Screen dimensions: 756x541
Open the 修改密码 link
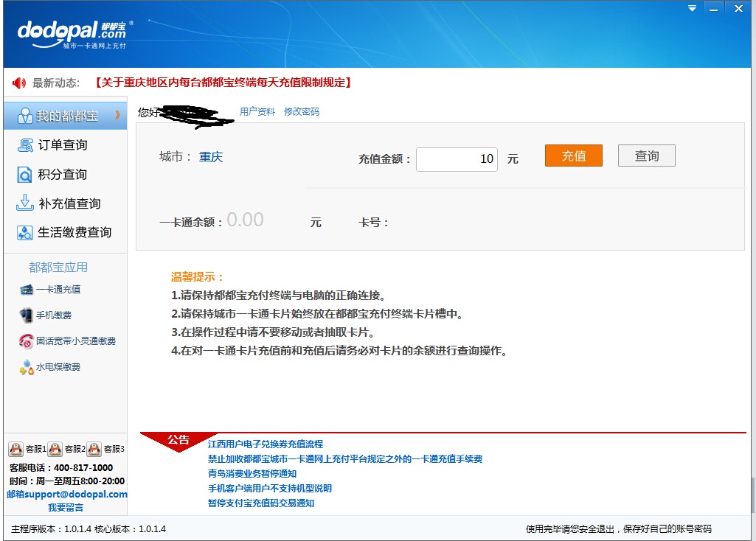click(x=302, y=112)
